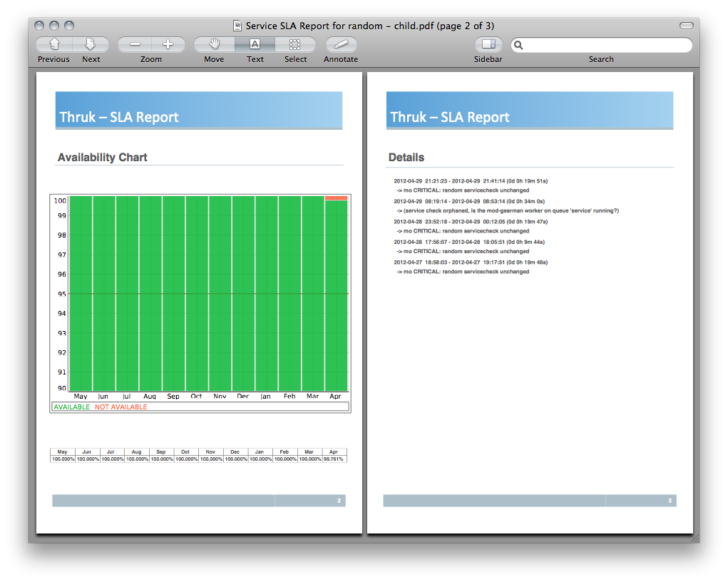Image resolution: width=728 pixels, height=582 pixels.
Task: Select the Move hand tool
Action: [x=214, y=45]
